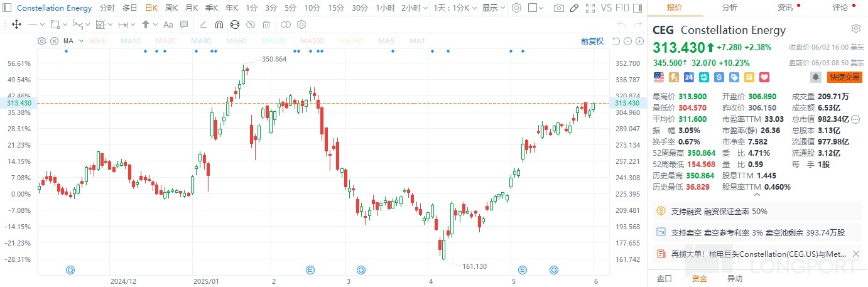Screen dimensions: 868x287
Task: Click the bell price alert icon
Action: [x=816, y=77]
